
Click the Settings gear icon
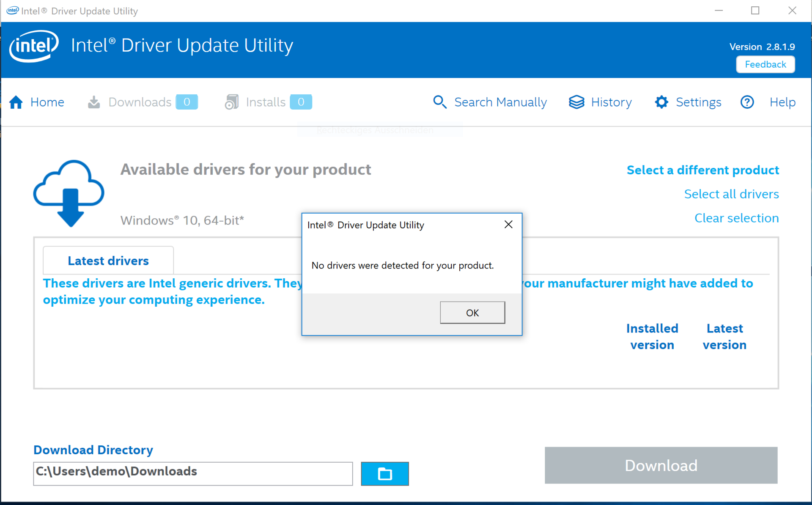(661, 102)
